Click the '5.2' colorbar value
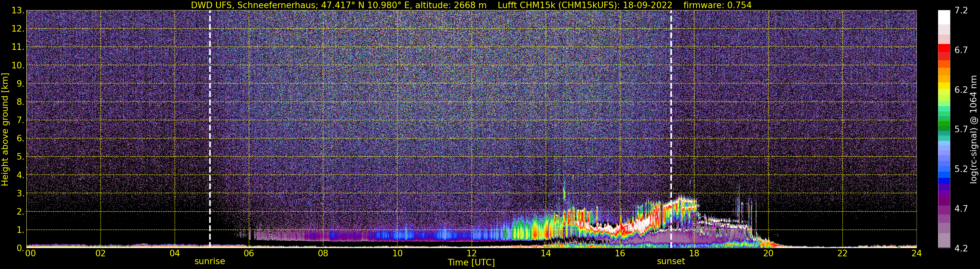The width and height of the screenshot is (980, 269). point(961,169)
